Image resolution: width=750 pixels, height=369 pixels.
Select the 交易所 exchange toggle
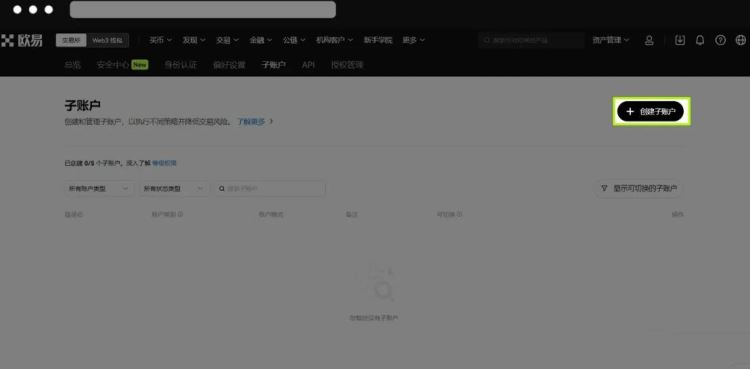tap(71, 41)
